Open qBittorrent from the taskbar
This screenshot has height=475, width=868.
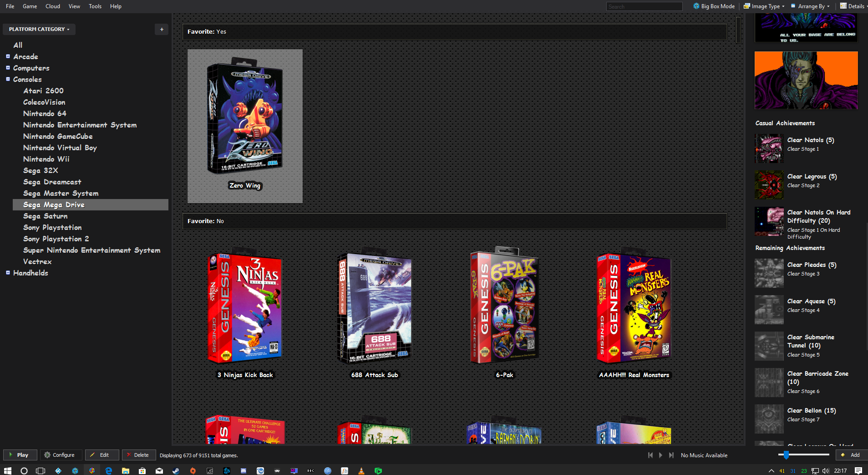coord(328,470)
